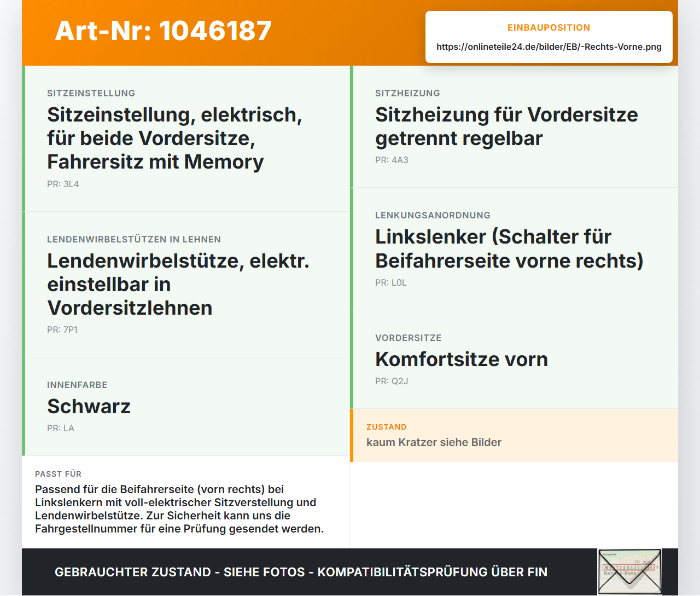Click the SITZEINSTELLUNG category label

tap(91, 93)
